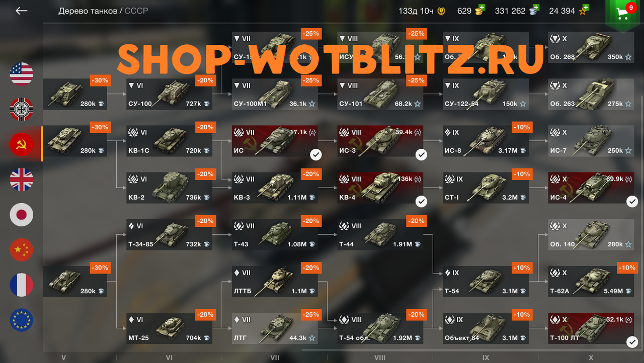Select the France nation flag
Image resolution: width=644 pixels, height=363 pixels.
pos(22,285)
